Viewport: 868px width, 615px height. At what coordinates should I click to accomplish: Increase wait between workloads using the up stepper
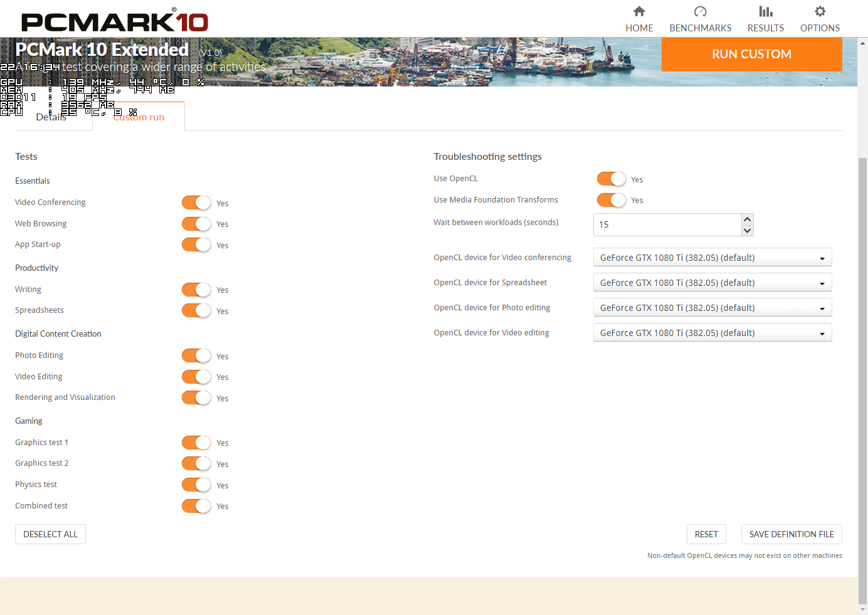pos(747,219)
